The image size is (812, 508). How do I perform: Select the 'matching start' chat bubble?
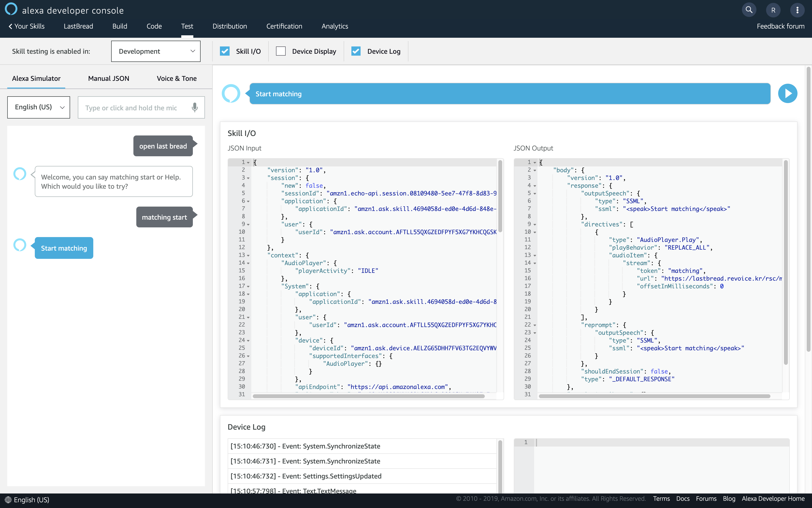[164, 217]
